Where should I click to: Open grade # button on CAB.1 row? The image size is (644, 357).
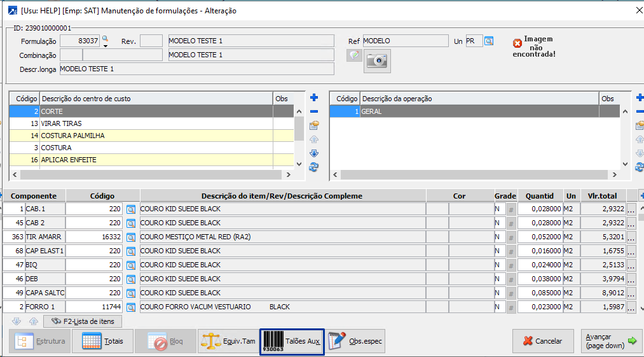coord(511,209)
